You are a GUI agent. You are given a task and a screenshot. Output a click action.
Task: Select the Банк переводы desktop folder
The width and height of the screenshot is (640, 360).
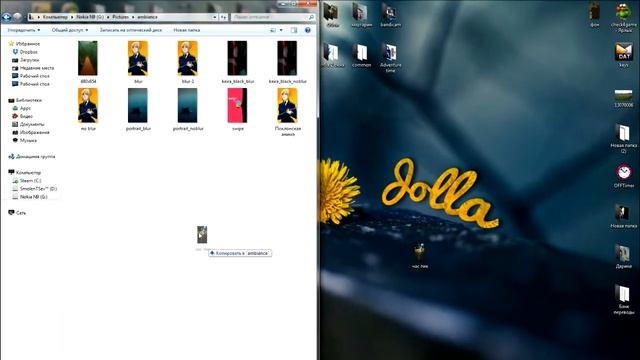coord(624,300)
